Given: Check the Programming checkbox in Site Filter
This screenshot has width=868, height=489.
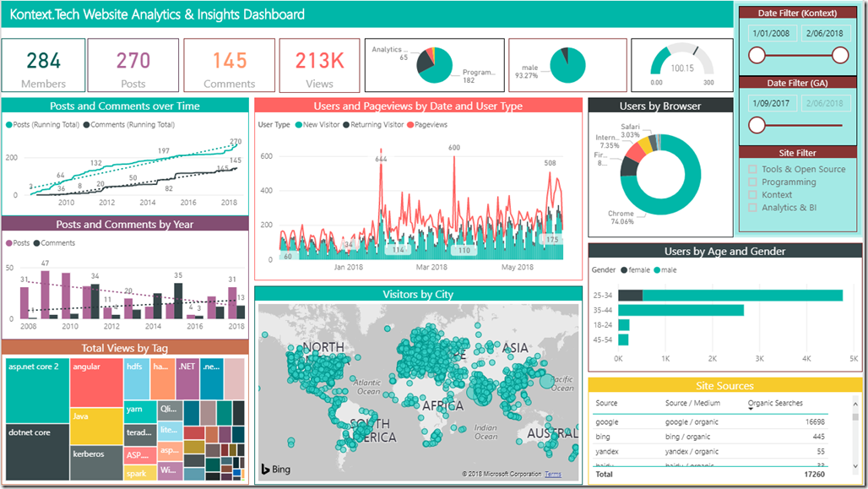Looking at the screenshot, I should point(752,182).
